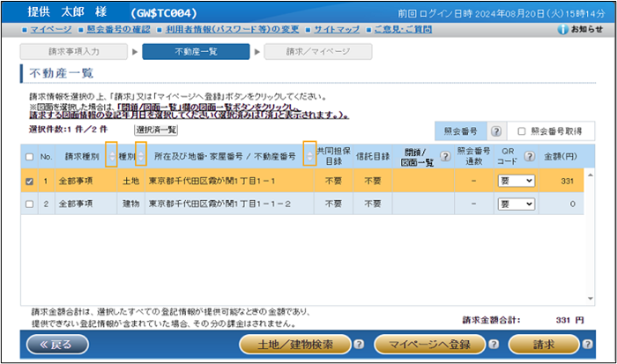Open help icon next to 照会番号 label
This screenshot has width=617, height=364.
click(x=495, y=130)
